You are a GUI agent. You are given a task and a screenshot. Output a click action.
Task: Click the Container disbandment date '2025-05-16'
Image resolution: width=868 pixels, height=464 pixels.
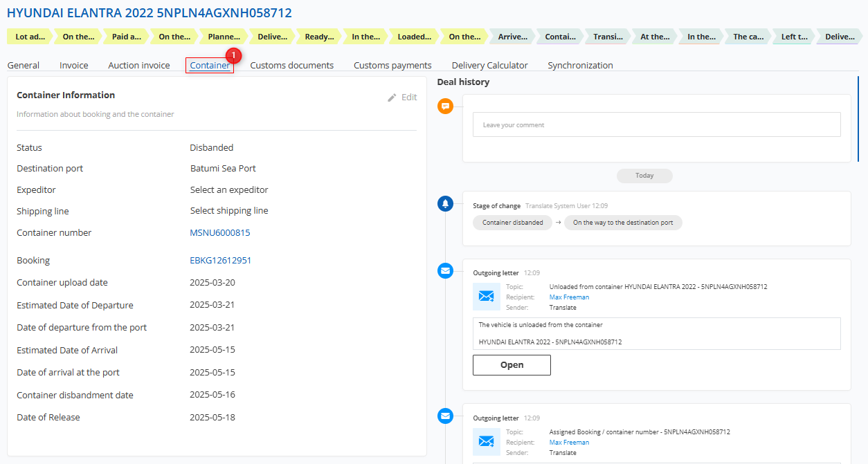point(213,396)
